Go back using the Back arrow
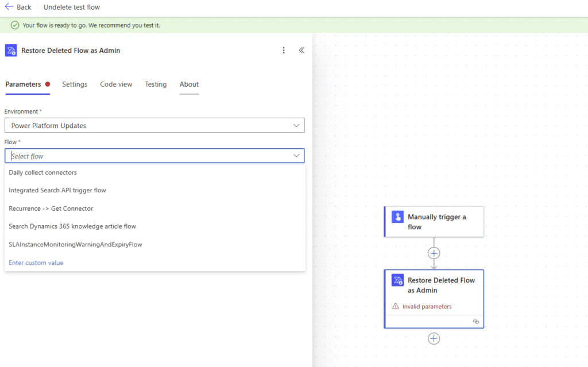588x367 pixels. click(x=9, y=7)
